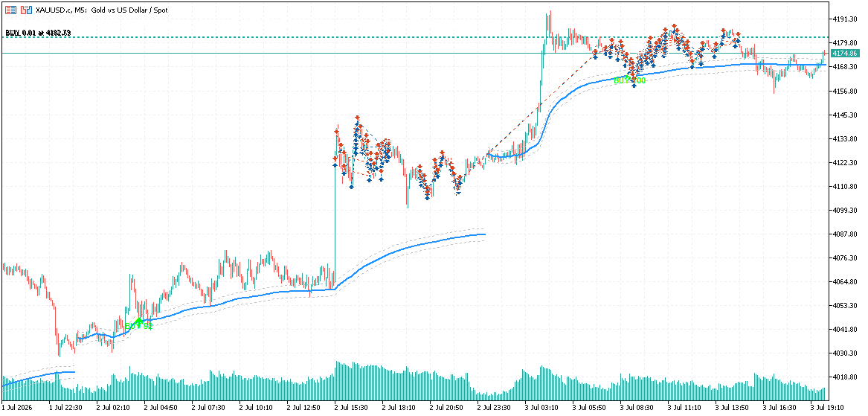The width and height of the screenshot is (868, 416).
Task: Click the 2 Jul 15:30 time label
Action: 351,407
